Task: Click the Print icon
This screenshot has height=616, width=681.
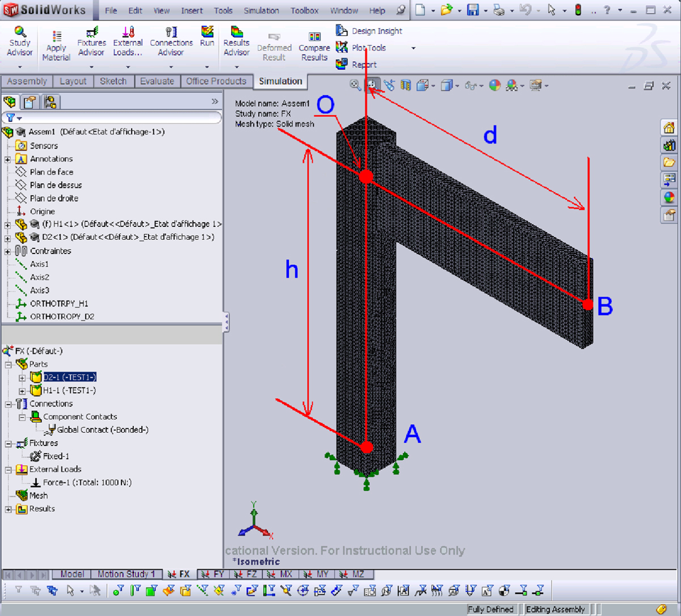Action: click(499, 10)
